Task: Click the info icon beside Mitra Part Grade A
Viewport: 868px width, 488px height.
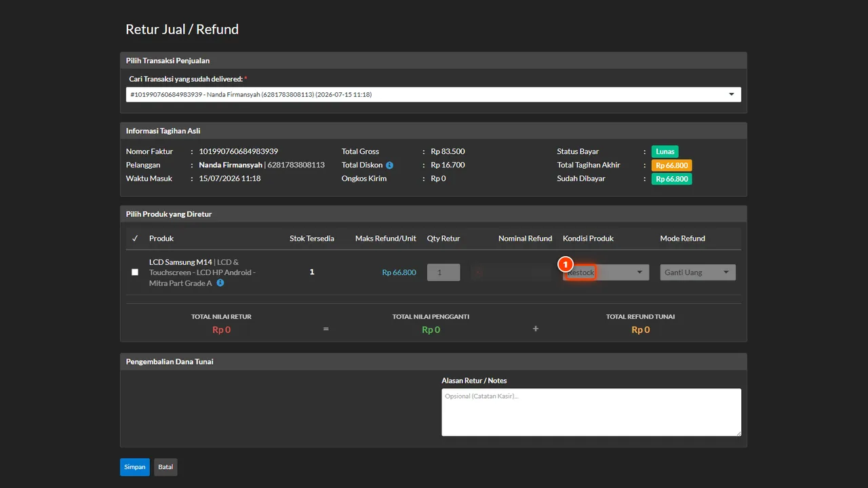Action: click(220, 283)
